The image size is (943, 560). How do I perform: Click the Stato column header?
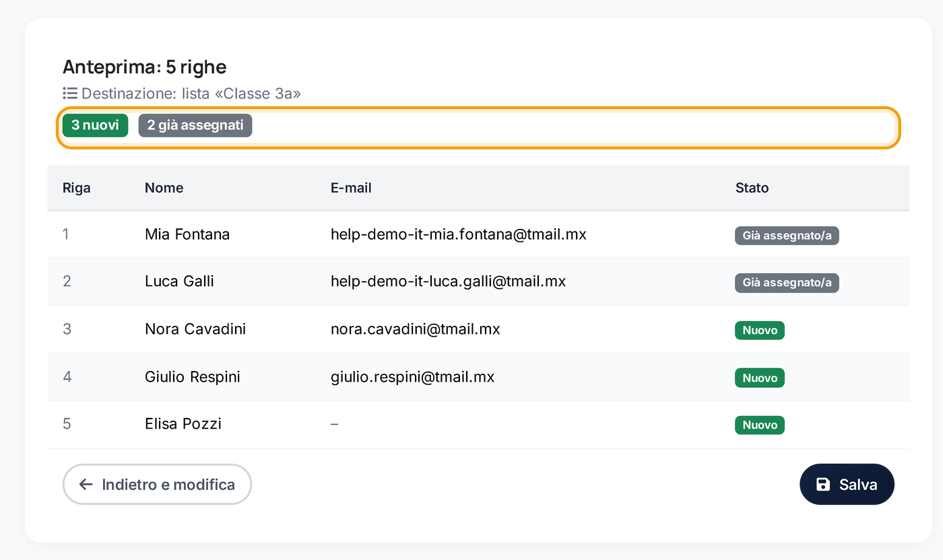point(752,188)
